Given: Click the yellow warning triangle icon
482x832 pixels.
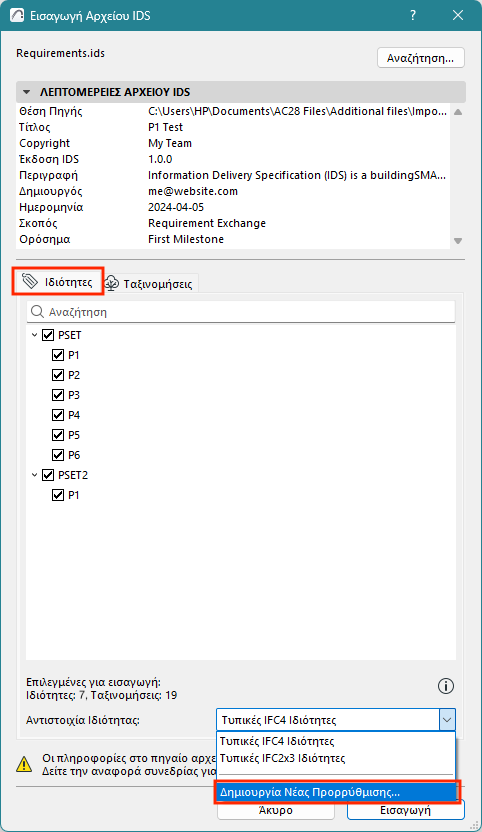Looking at the screenshot, I should [x=24, y=764].
